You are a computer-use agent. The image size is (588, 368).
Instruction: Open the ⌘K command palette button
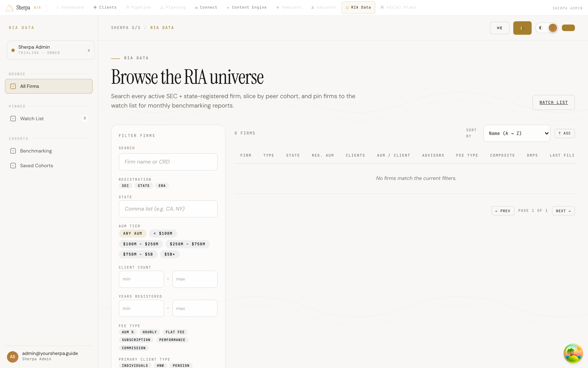tap(500, 28)
